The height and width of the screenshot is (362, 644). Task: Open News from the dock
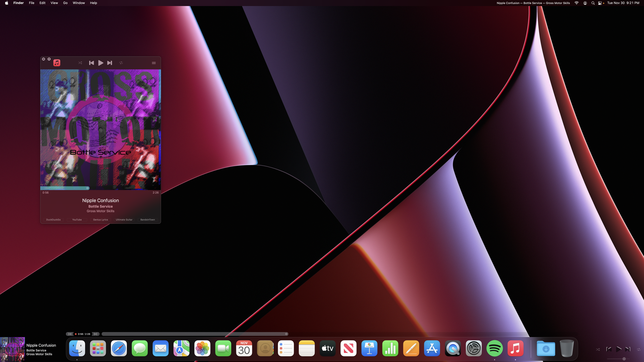coord(349,348)
